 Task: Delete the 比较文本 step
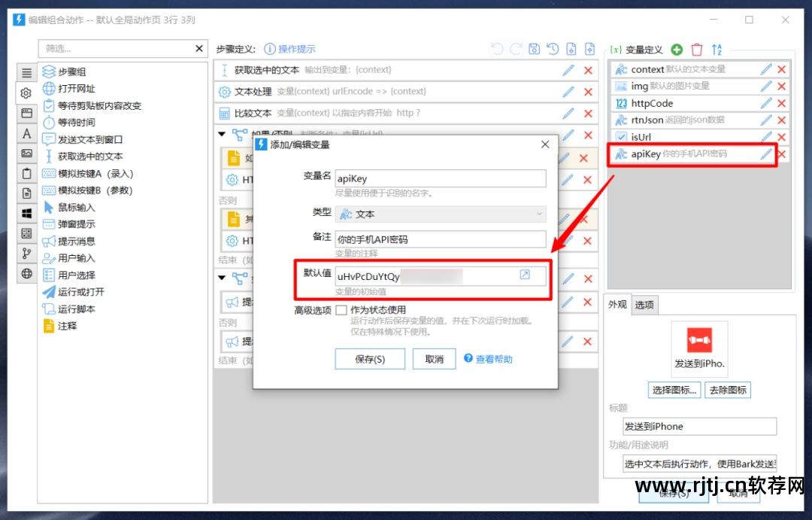[588, 114]
